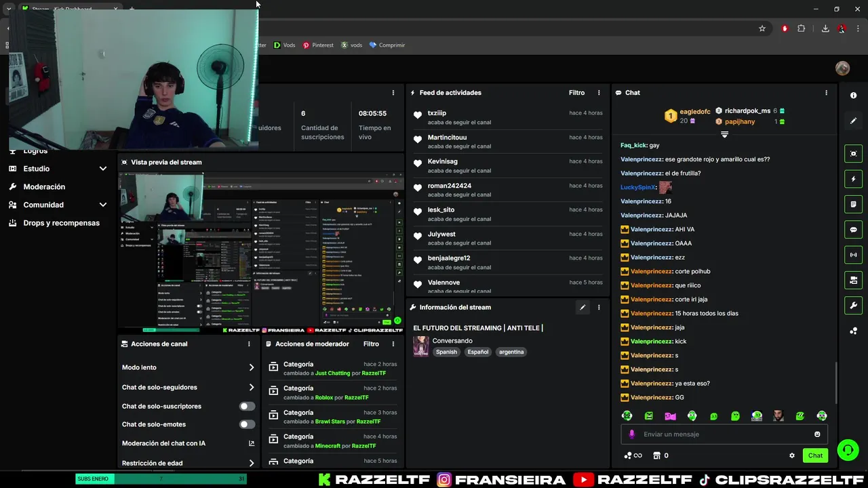
Task: Open the shop icon below chat
Action: click(x=656, y=455)
